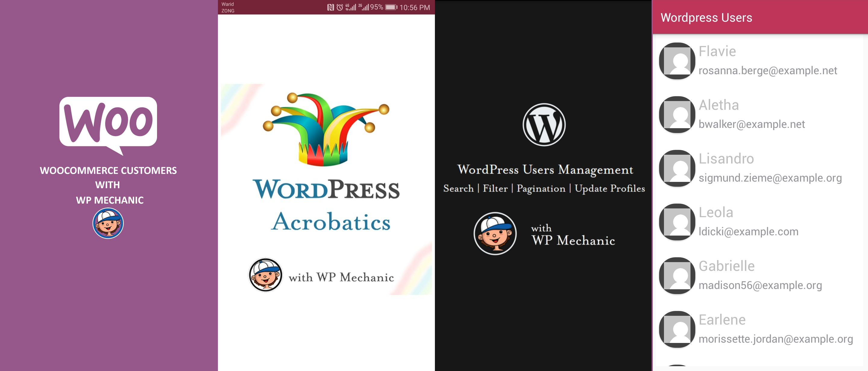This screenshot has height=371, width=868.
Task: Select the user name Leola
Action: click(716, 212)
